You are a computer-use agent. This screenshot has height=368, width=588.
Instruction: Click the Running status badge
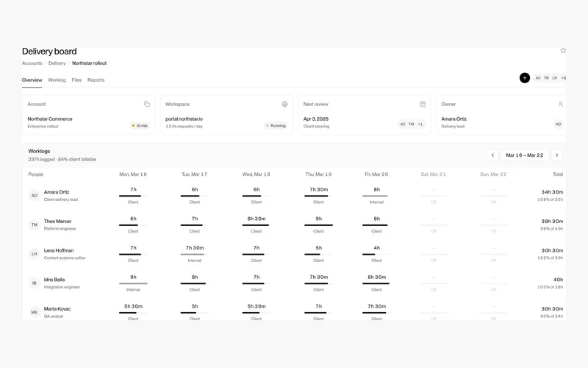coord(276,126)
